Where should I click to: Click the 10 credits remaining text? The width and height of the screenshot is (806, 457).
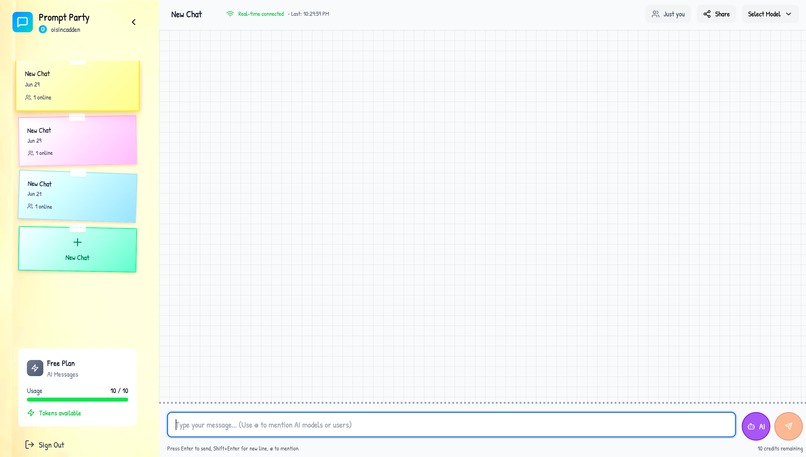coord(780,449)
